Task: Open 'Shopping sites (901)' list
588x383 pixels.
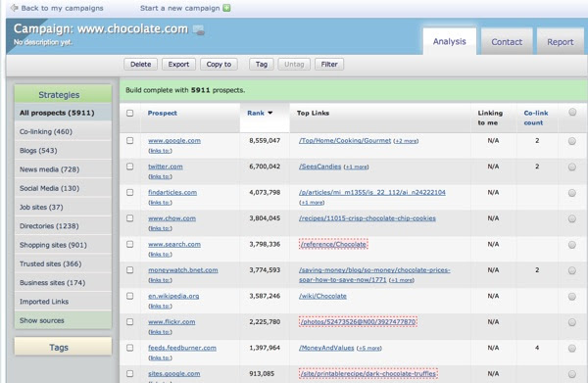Action: coord(63,245)
